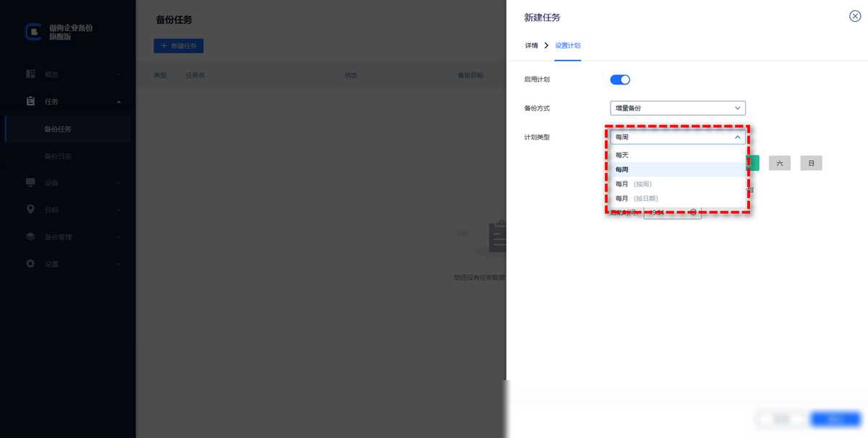Click the 状态 column header
The image size is (868, 438).
click(351, 75)
